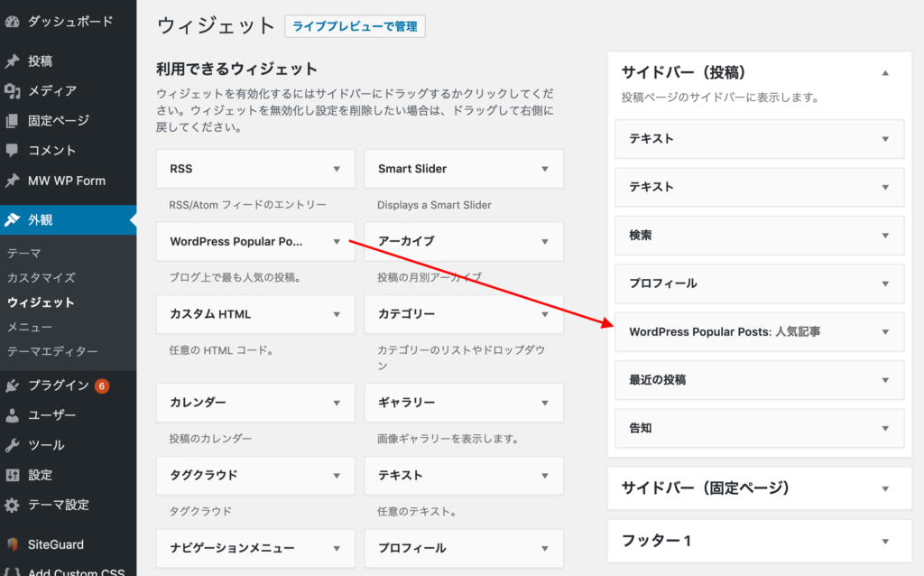Screen dimensions: 924x576
Task: Click the ユーザー person icon
Action: click(x=13, y=415)
